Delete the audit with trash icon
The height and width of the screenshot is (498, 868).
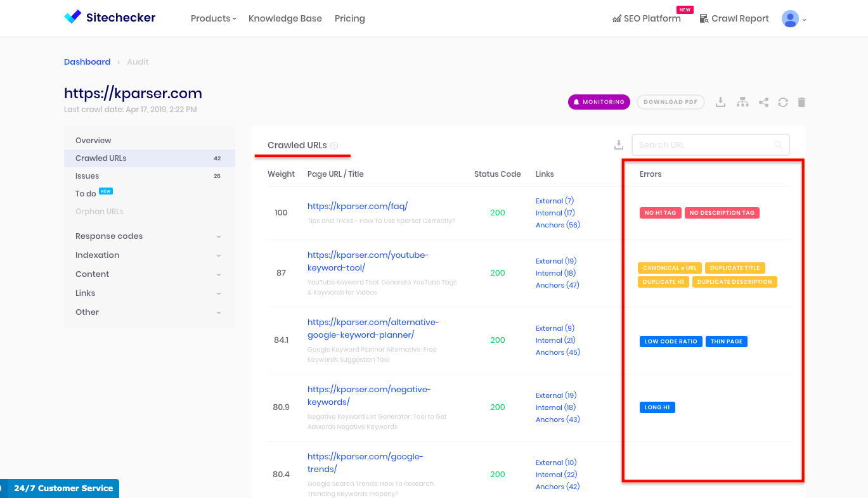[x=801, y=102]
